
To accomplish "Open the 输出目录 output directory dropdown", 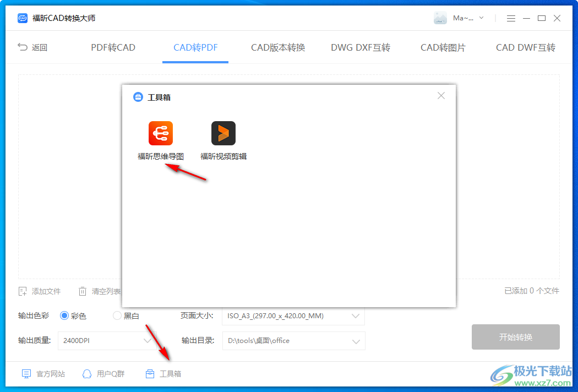I will [294, 341].
